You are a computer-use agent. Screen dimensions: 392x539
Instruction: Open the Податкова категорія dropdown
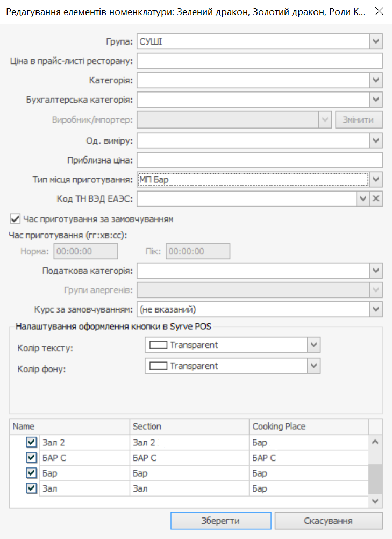click(x=376, y=271)
